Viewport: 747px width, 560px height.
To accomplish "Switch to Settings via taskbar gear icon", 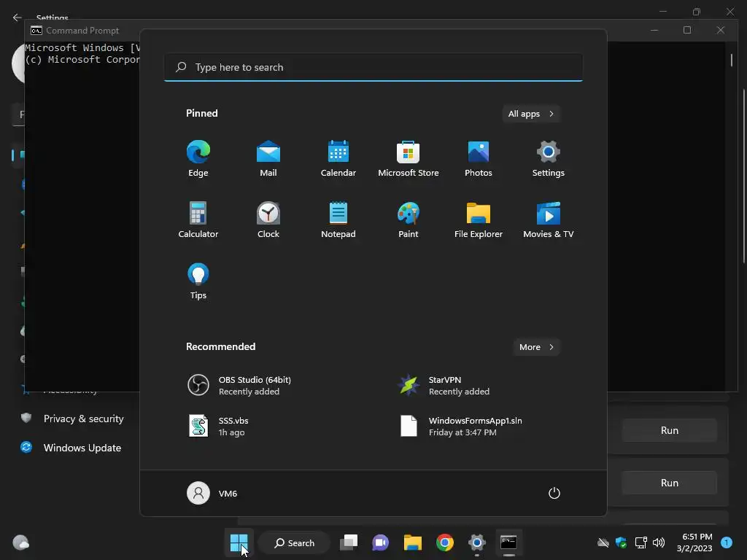I will [477, 542].
